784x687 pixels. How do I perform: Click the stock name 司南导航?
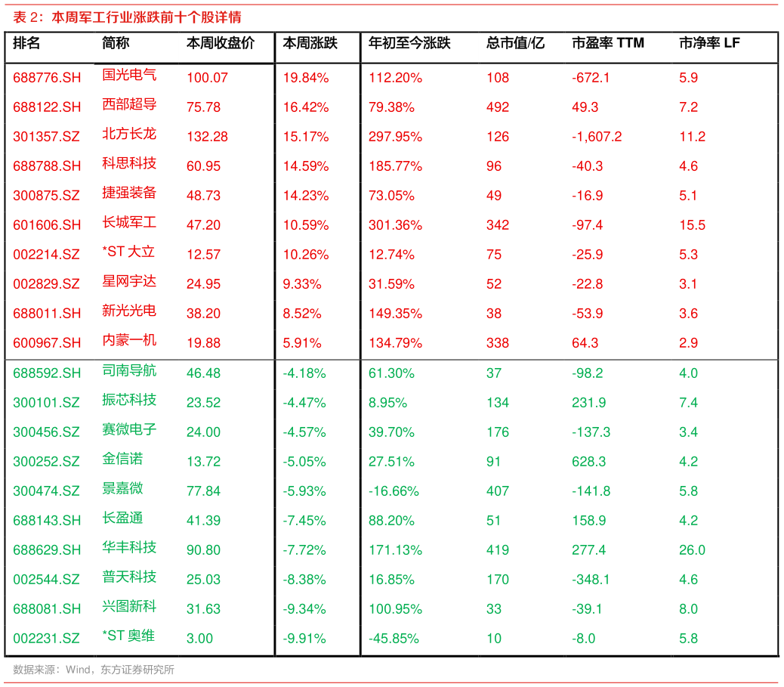(x=129, y=372)
